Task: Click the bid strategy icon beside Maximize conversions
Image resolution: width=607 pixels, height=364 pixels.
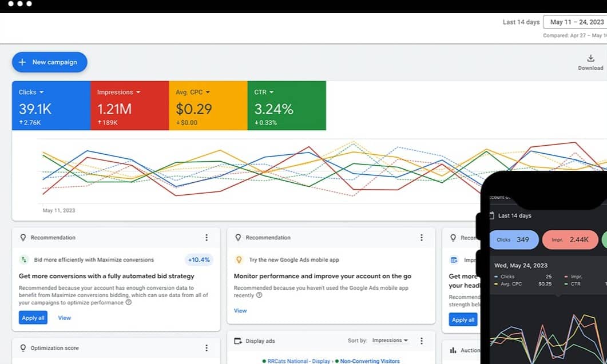Action: tap(24, 259)
